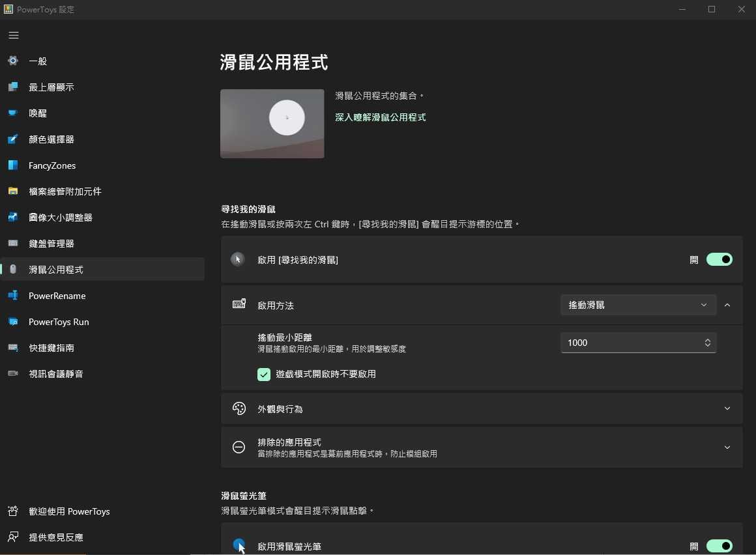The height and width of the screenshot is (555, 756).
Task: Turn off 啟用 [尋找我的滑鼠] toggle
Action: tap(719, 259)
